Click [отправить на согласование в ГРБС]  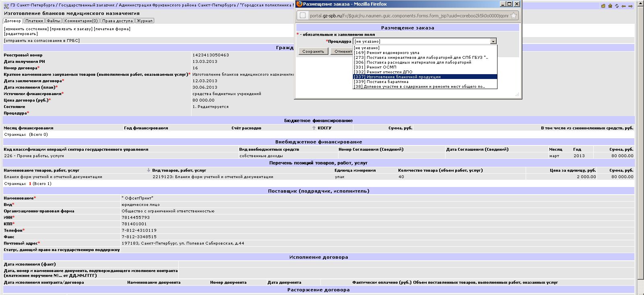pyautogui.click(x=42, y=41)
